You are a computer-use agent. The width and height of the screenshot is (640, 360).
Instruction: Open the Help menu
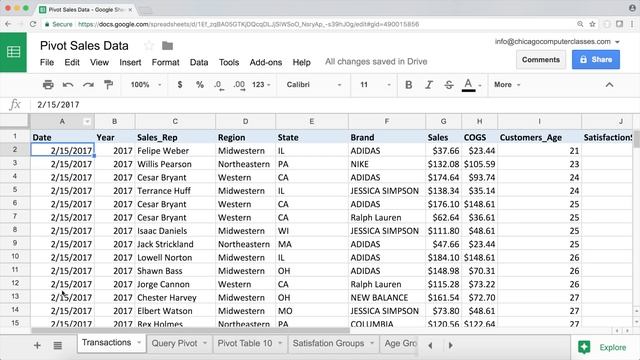tap(302, 62)
